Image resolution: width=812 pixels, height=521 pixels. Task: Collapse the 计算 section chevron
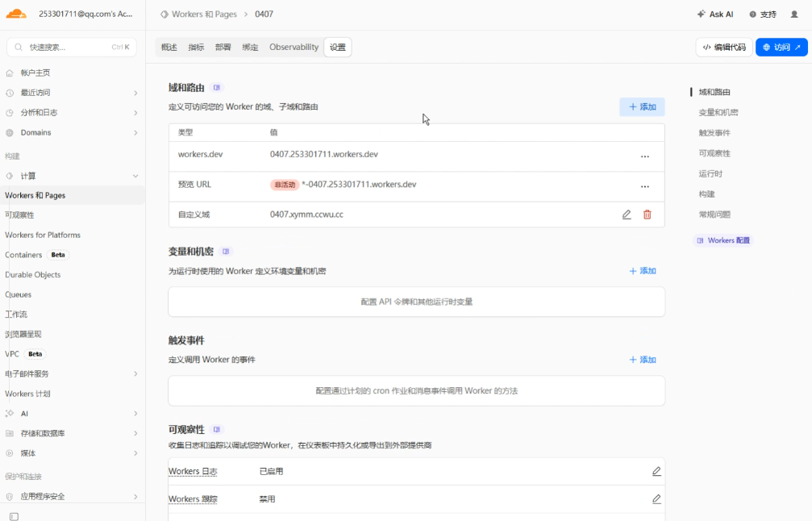(135, 176)
